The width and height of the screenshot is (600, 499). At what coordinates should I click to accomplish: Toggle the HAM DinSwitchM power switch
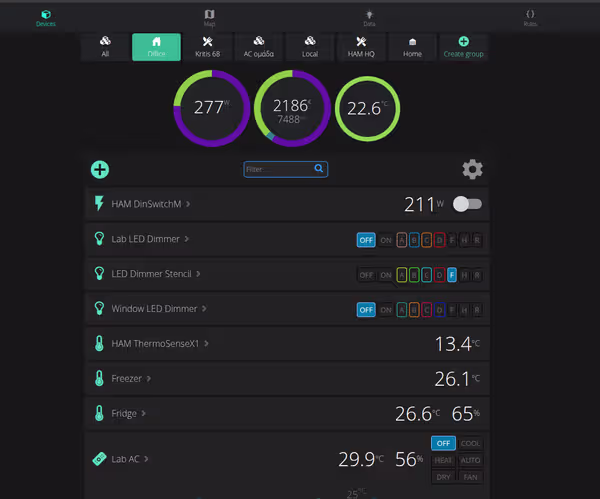pos(467,204)
